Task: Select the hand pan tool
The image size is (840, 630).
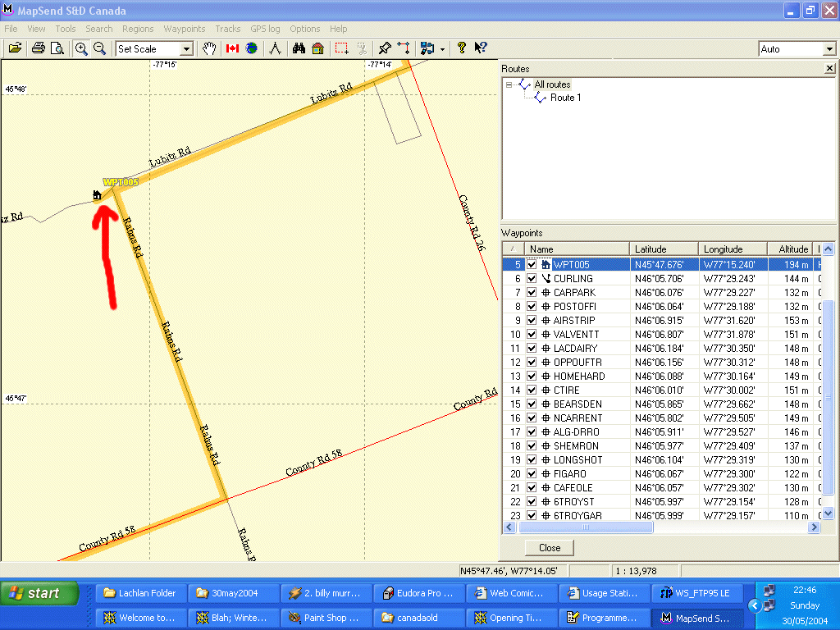Action: tap(210, 48)
